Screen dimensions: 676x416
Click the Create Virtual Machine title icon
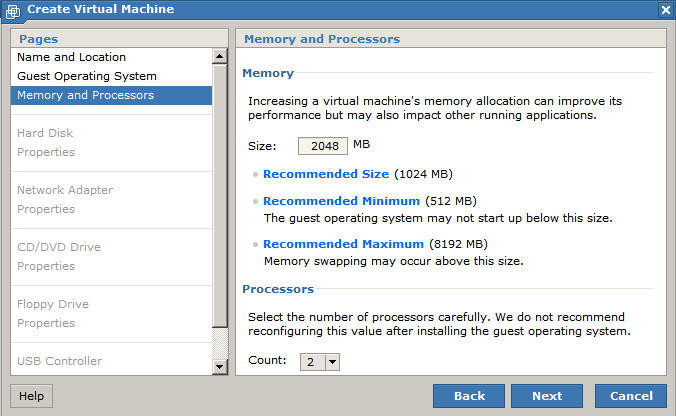tap(13, 11)
